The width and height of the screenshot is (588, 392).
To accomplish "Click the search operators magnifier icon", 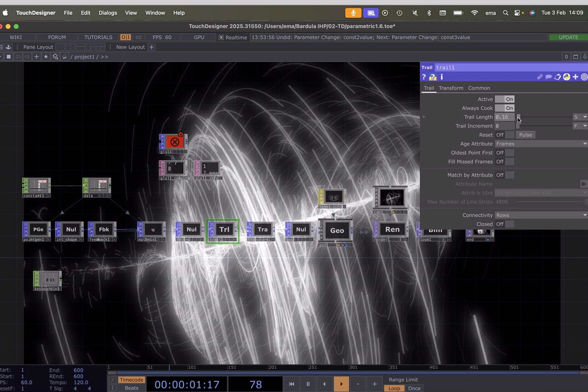I will (55, 57).
